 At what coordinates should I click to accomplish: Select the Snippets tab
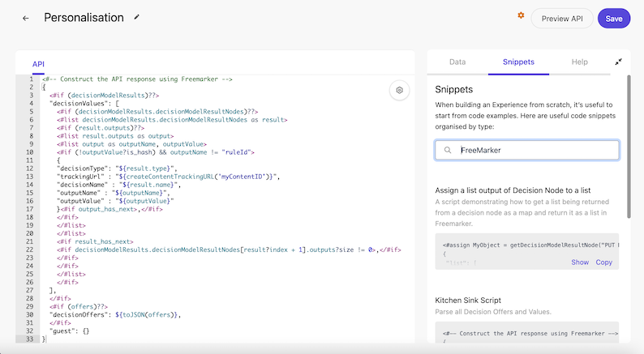pyautogui.click(x=518, y=62)
